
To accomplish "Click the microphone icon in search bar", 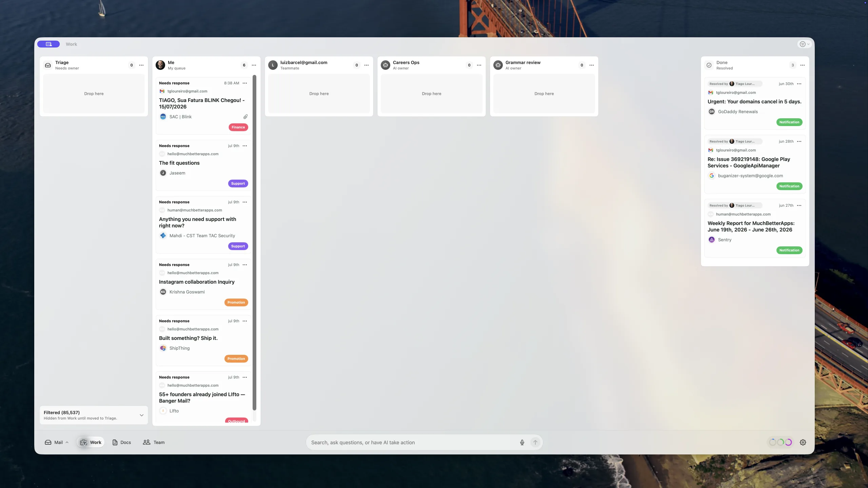I will [x=522, y=442].
